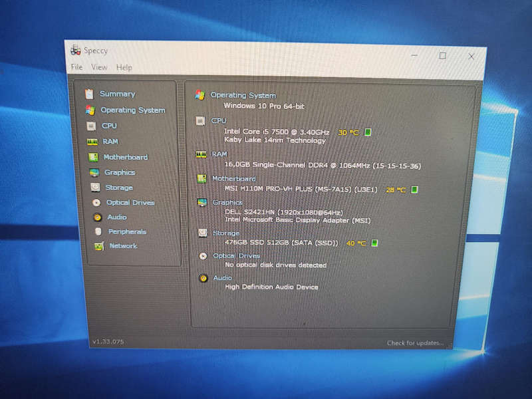The height and width of the screenshot is (399, 532).
Task: Click the green motherboard temperature indicator icon
Action: tap(414, 190)
